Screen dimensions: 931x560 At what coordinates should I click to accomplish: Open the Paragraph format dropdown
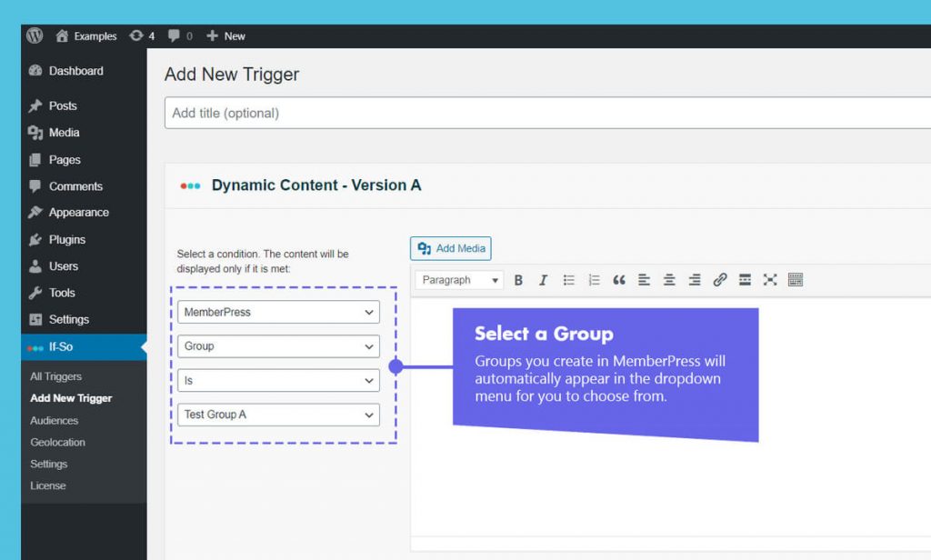click(459, 280)
